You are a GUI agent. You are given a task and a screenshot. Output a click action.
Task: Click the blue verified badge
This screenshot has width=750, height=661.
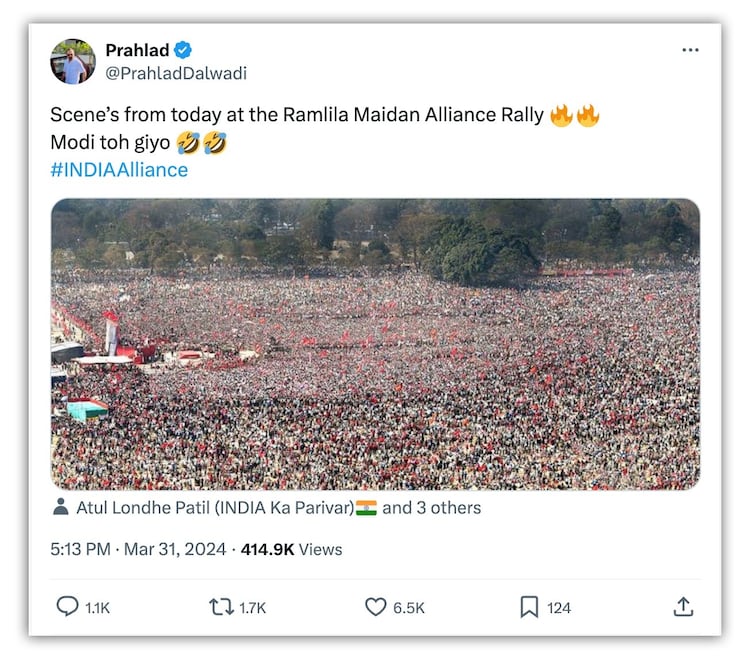coord(184,50)
